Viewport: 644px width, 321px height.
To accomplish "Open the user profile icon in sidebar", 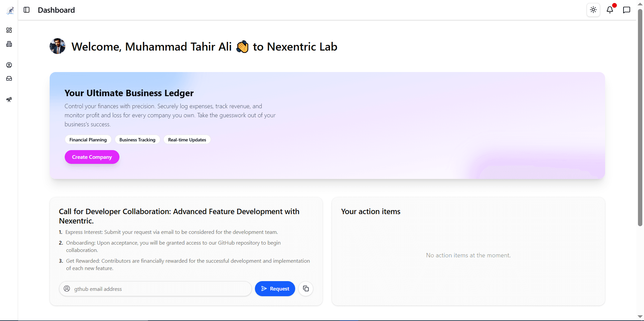I will (x=9, y=65).
